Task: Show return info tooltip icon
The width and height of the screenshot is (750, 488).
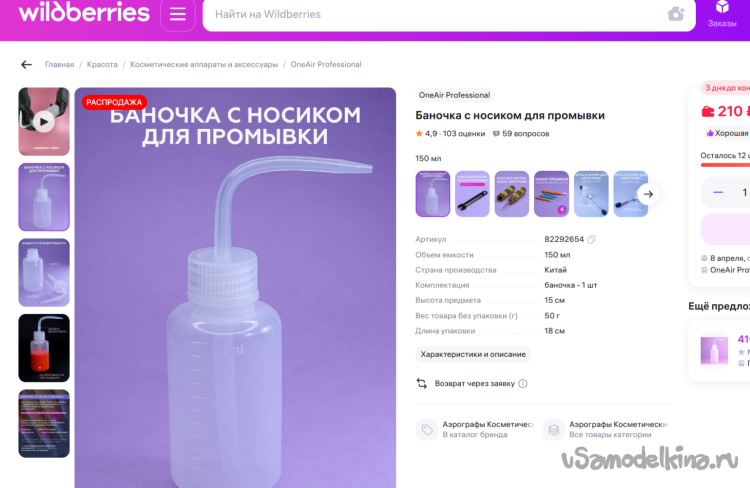Action: 523,383
